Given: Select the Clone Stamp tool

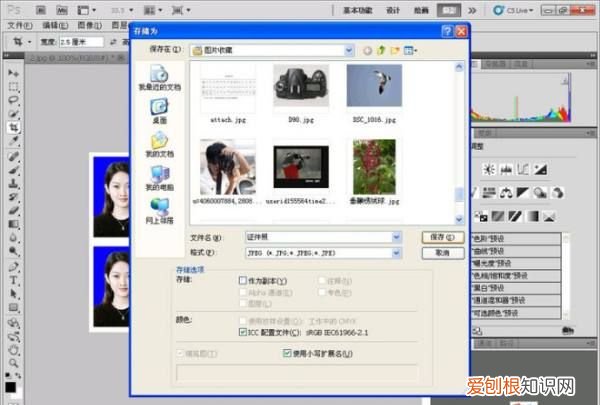Looking at the screenshot, I should (x=13, y=183).
